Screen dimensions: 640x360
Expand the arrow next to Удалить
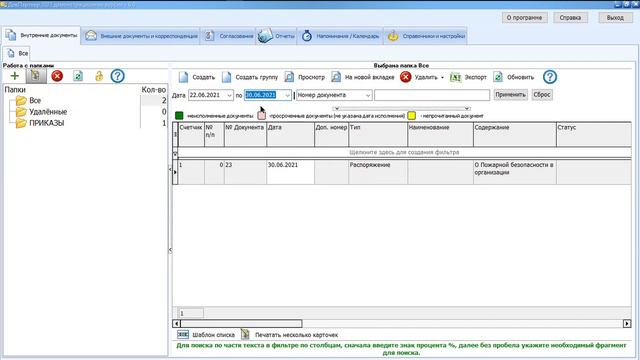[x=442, y=78]
